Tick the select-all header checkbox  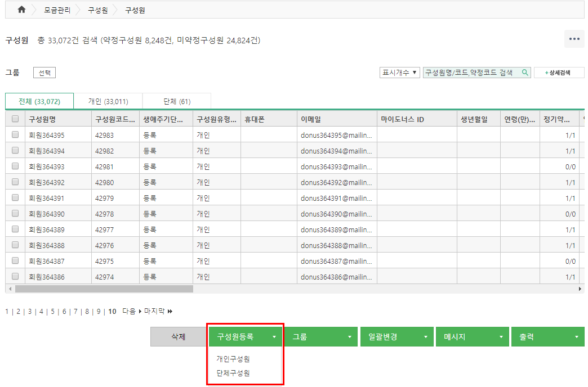point(15,119)
